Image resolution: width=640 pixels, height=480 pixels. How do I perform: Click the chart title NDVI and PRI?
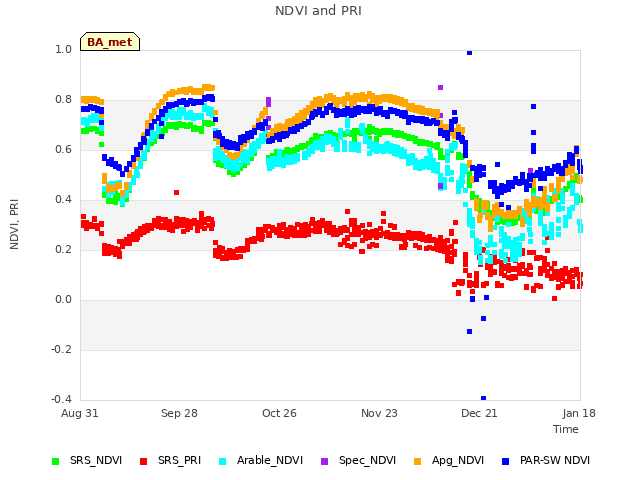318,11
